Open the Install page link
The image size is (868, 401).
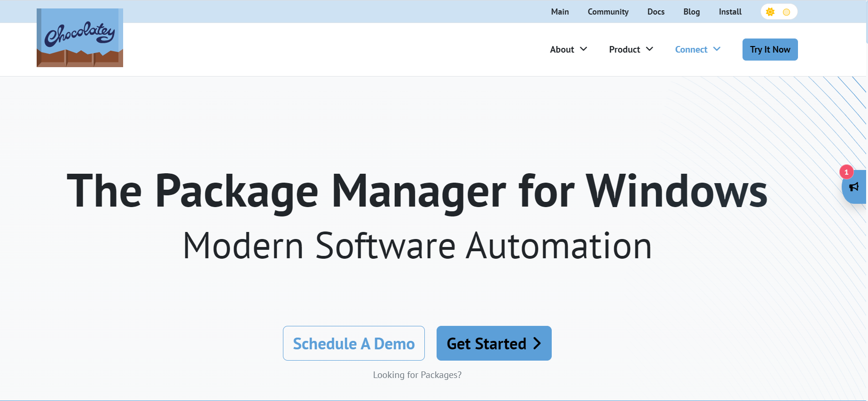coord(730,12)
